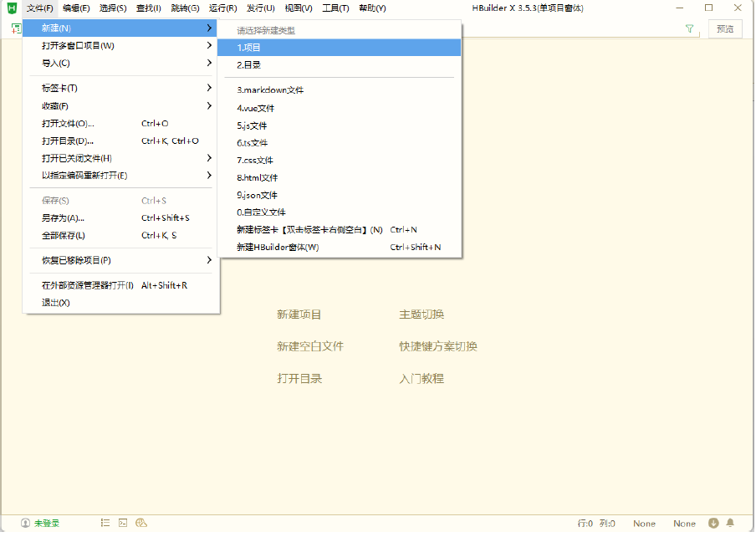Select 打开文件(O)... menu entry
The height and width of the screenshot is (537, 756).
pyautogui.click(x=121, y=124)
